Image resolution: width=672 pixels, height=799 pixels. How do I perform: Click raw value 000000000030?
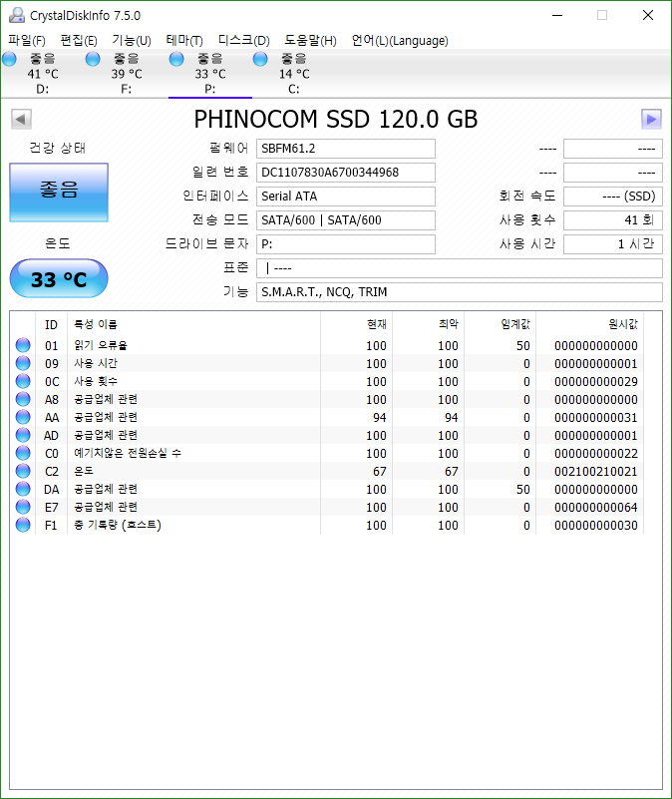coord(595,526)
